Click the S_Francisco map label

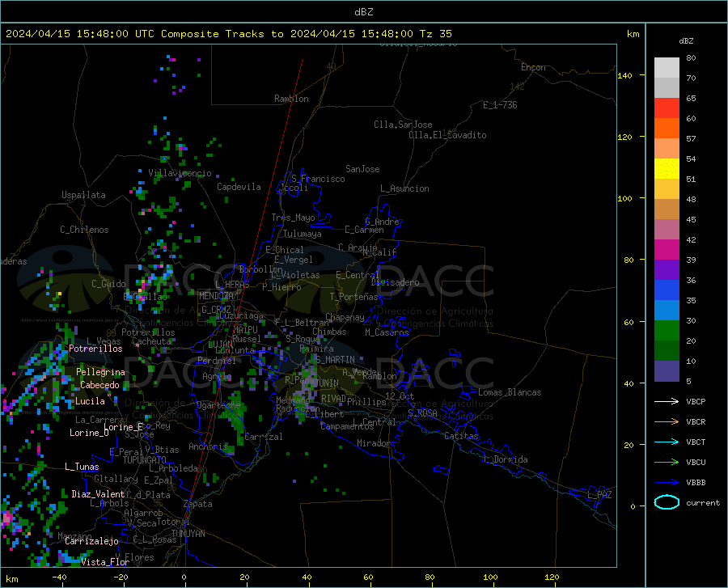coord(318,179)
